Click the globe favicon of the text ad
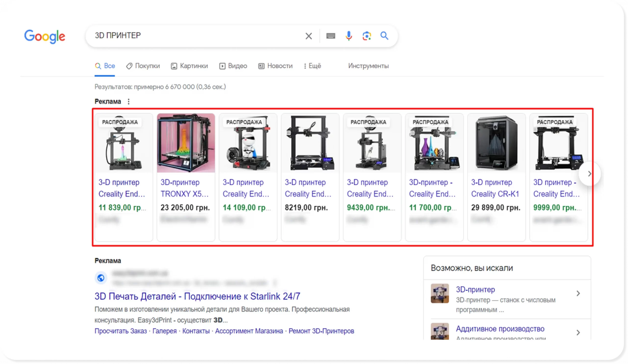628x364 pixels. coord(101,278)
